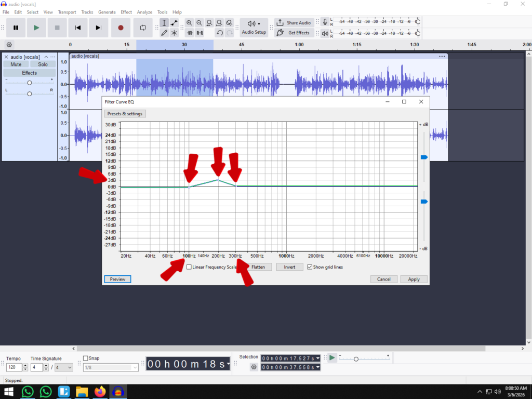This screenshot has width=532, height=399.
Task: Open the Effect menu
Action: 126,12
